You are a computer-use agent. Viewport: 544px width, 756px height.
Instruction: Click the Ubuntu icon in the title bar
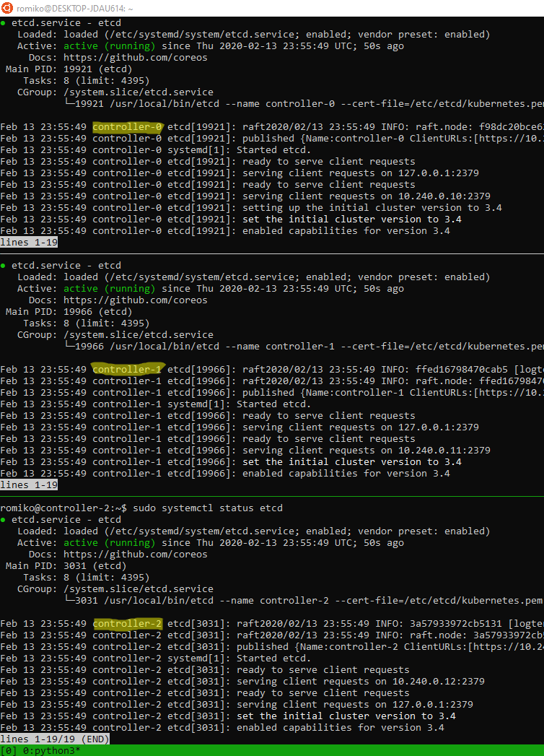coord(7,8)
